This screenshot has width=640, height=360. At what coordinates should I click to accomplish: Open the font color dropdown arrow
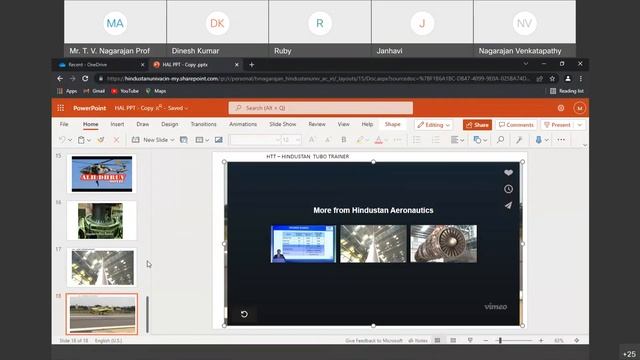pyautogui.click(x=386, y=140)
